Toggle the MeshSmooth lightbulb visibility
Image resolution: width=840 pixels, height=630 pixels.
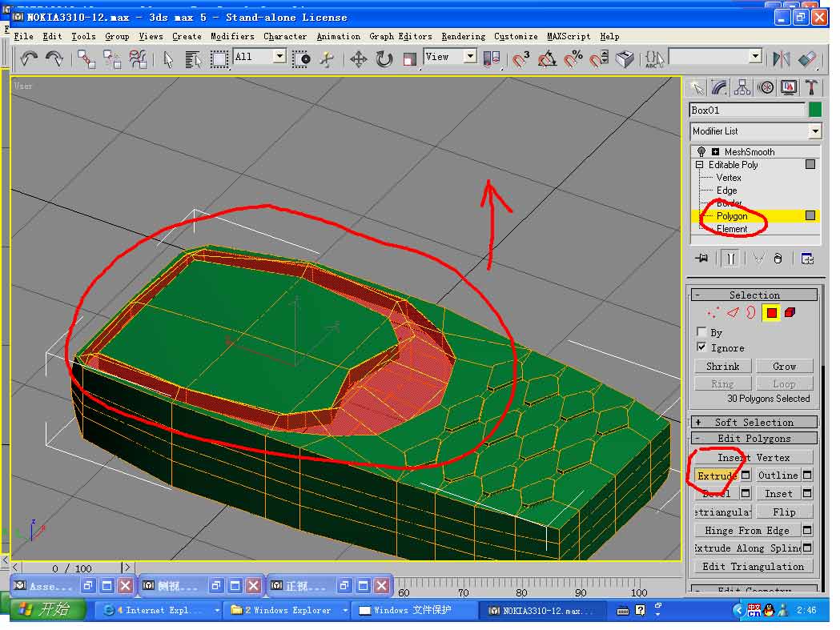click(701, 152)
